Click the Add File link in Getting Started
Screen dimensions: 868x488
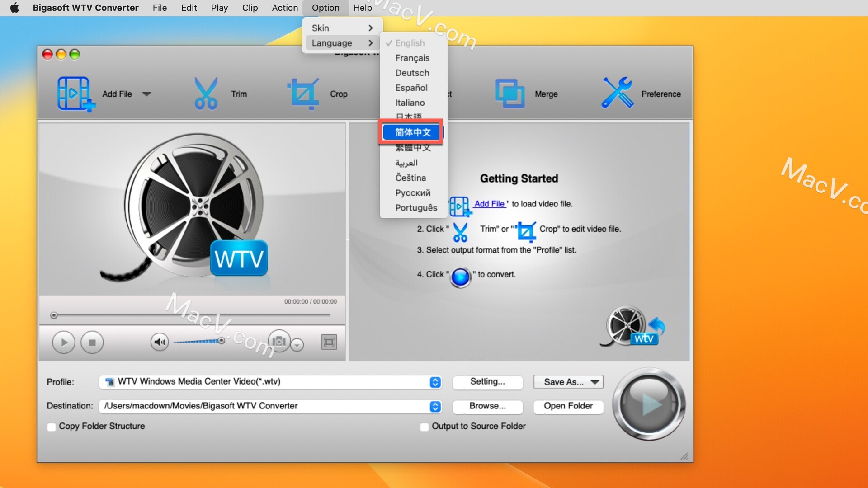click(489, 204)
